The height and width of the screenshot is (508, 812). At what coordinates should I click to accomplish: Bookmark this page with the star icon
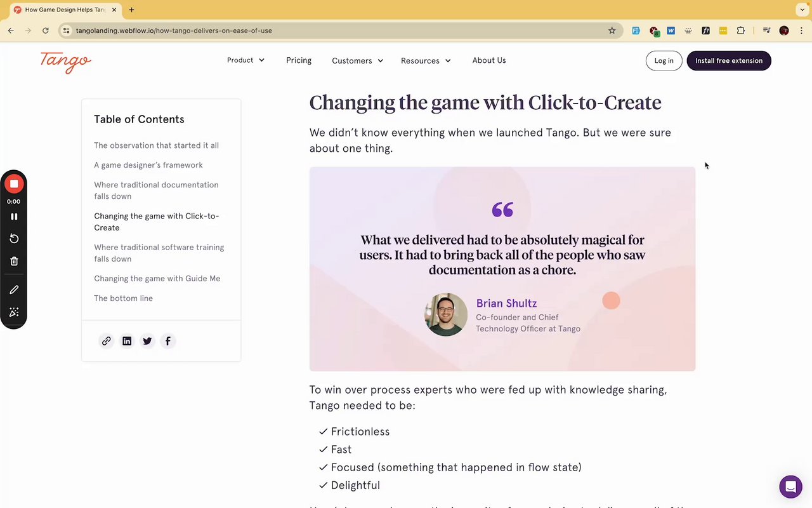612,30
